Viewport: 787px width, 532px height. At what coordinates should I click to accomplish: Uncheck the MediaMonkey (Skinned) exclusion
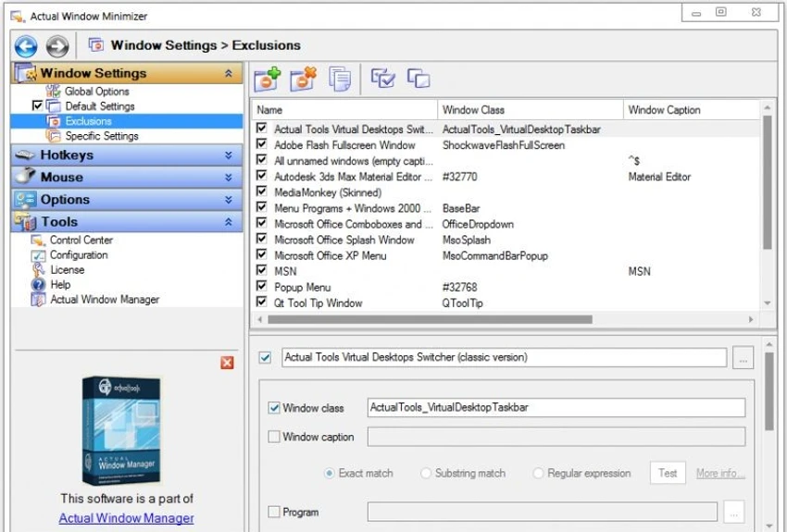[x=261, y=192]
